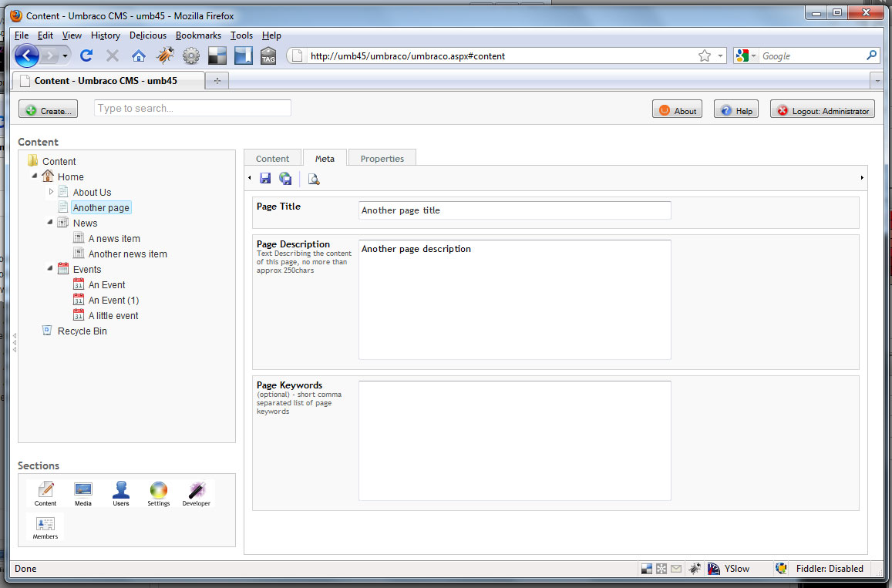Click the Delicious icon in the status bar
The height and width of the screenshot is (588, 892).
646,569
